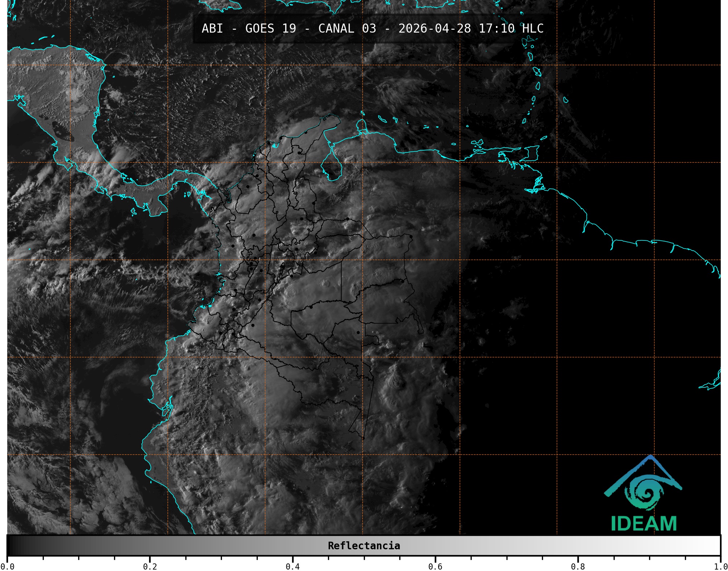Click the 0.4 tick label on colorbar

point(293,566)
